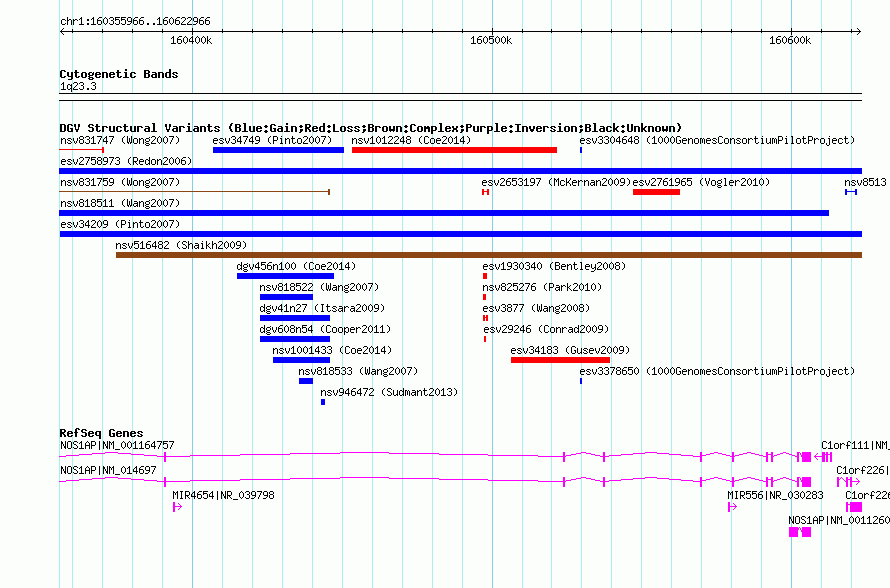Open the MIR4654|NR_039798 gene label

[223, 495]
